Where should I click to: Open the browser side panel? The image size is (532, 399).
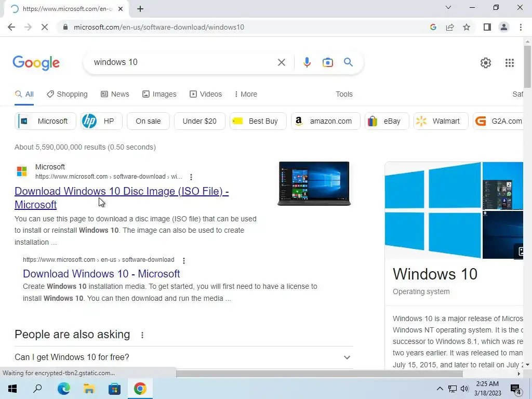[x=487, y=27]
